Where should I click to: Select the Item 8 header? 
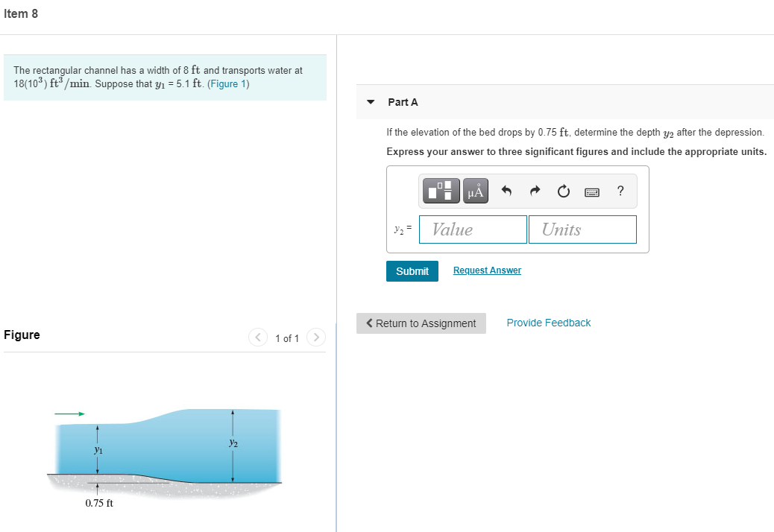point(19,13)
